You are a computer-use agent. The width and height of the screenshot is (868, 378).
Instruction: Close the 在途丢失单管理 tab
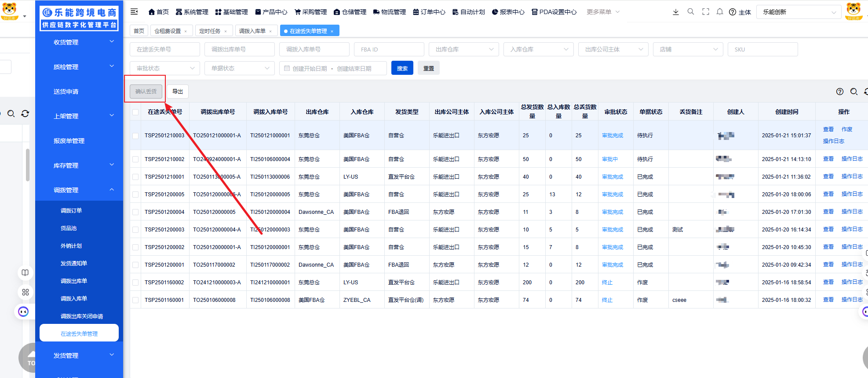pos(332,31)
